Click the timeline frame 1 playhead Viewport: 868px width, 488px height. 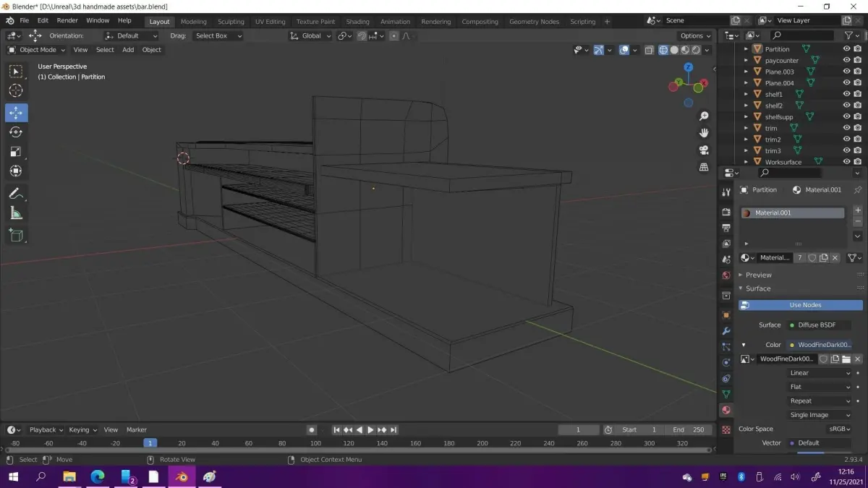tap(150, 443)
